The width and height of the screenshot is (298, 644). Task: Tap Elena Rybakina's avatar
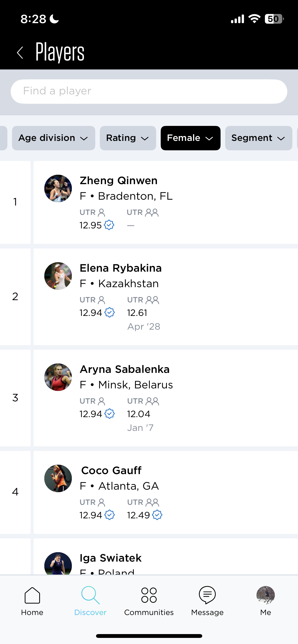point(58,276)
